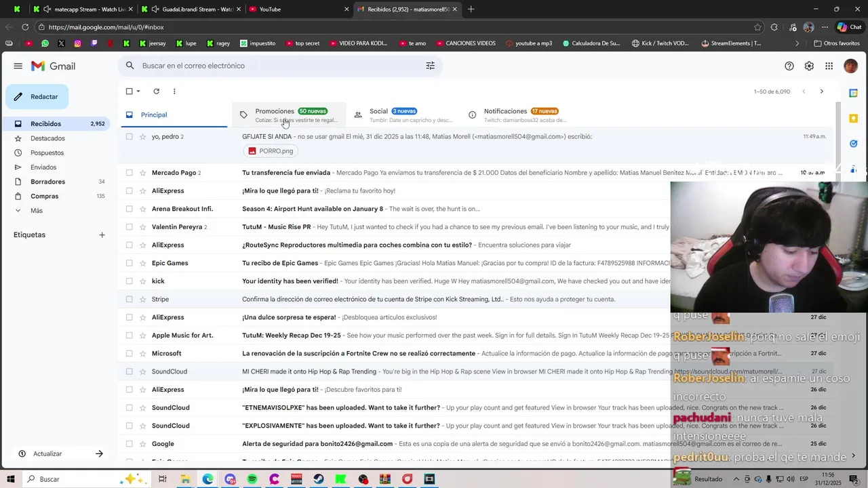Open the WhatsApp bookmark icon
Image resolution: width=868 pixels, height=488 pixels.
pos(45,43)
